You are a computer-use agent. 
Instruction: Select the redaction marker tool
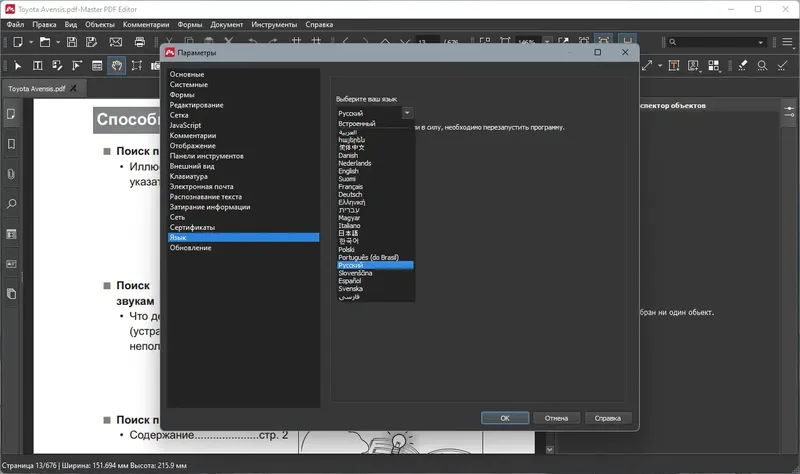click(x=743, y=65)
